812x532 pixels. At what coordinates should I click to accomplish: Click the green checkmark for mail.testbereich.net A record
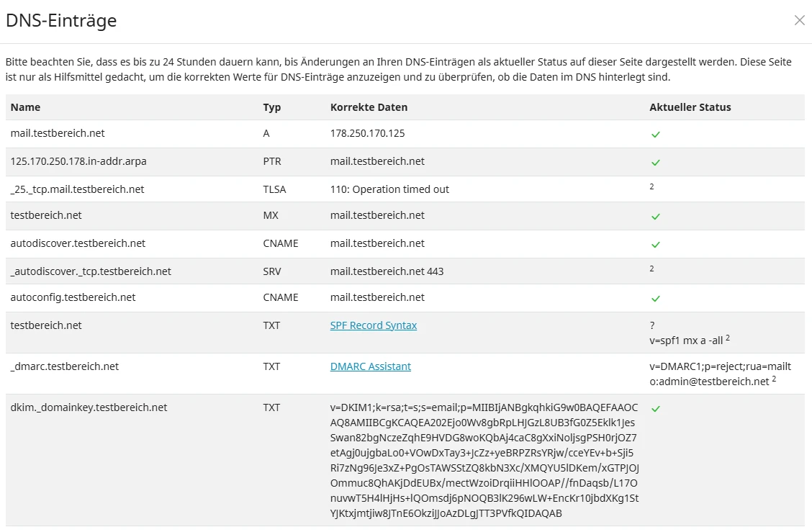656,135
